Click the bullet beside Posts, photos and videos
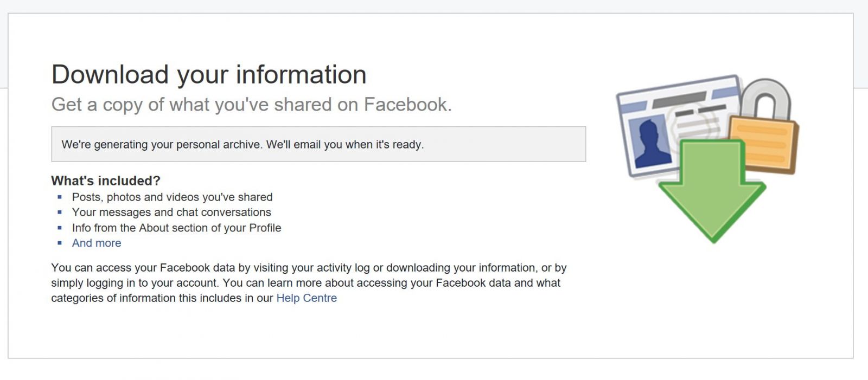The height and width of the screenshot is (380, 868). tap(60, 197)
